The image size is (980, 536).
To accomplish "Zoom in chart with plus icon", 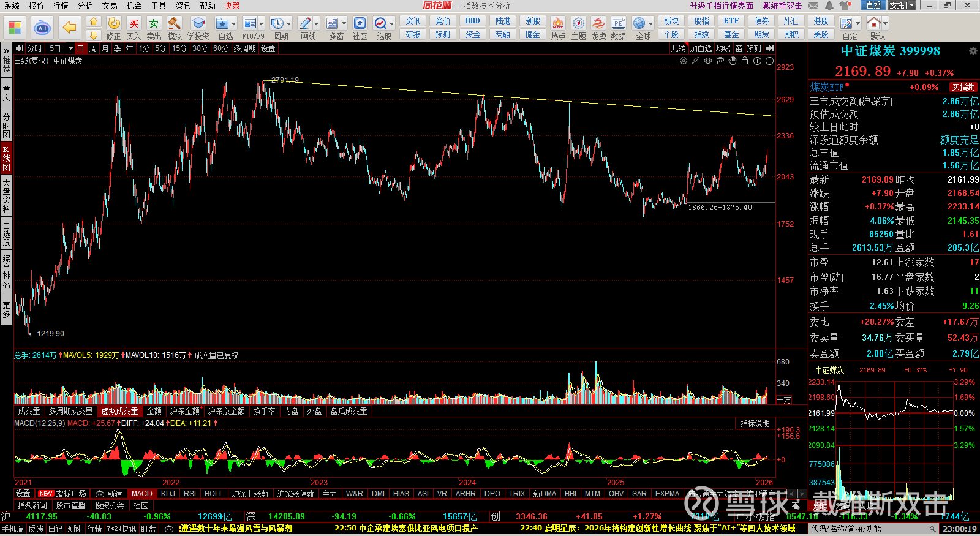I will click(757, 61).
